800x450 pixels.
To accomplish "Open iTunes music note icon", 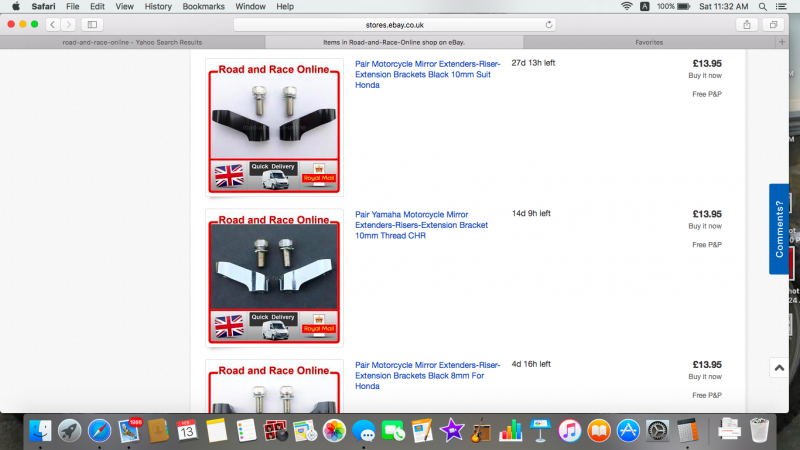I will (x=569, y=431).
